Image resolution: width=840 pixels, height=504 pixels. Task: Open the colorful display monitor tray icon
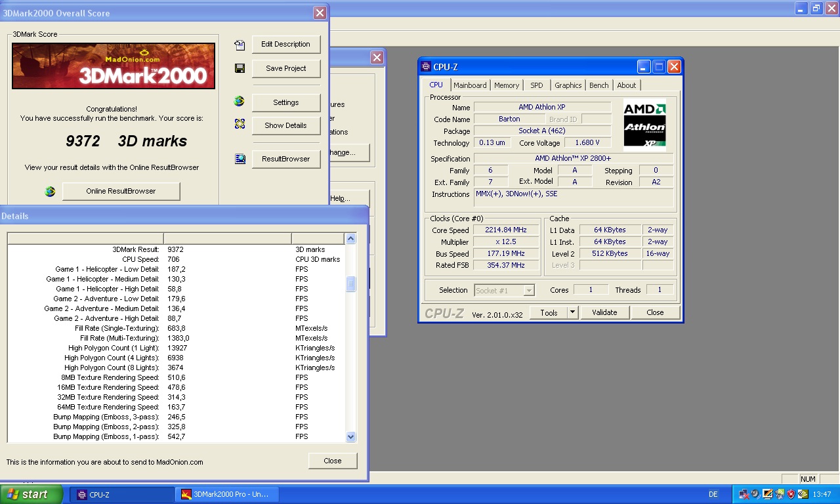[x=767, y=494]
